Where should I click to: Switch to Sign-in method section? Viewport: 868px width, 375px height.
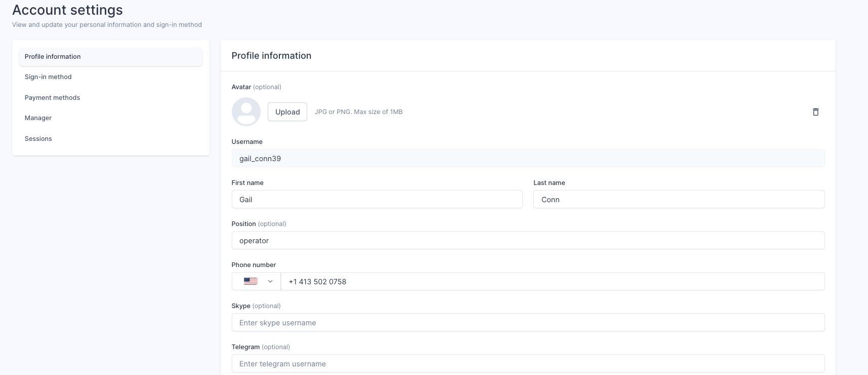pos(111,77)
